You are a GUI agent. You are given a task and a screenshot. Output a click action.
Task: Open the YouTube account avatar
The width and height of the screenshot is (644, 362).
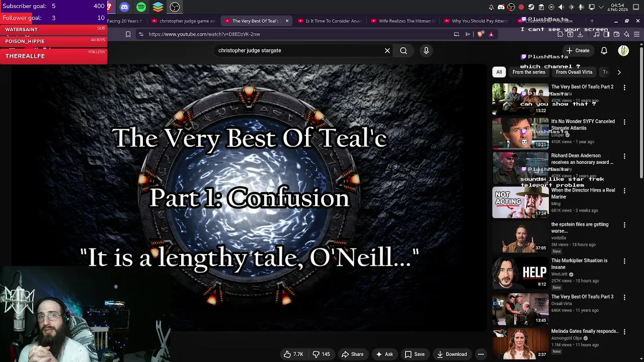pyautogui.click(x=623, y=50)
